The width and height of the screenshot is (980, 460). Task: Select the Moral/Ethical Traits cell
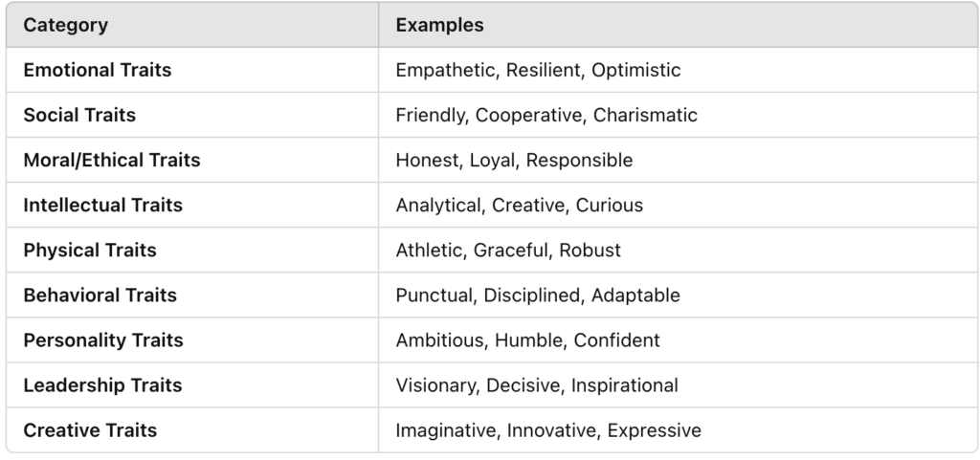click(112, 160)
